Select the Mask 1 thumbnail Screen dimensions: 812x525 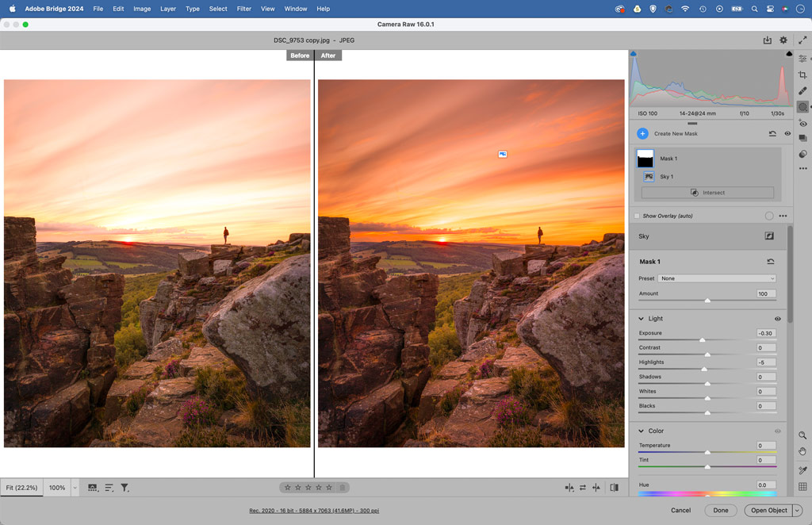645,159
